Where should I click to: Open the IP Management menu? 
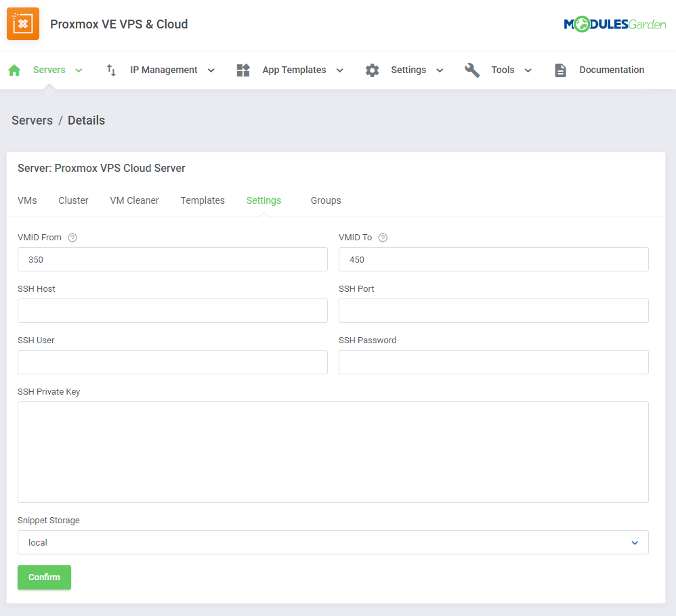pos(164,70)
